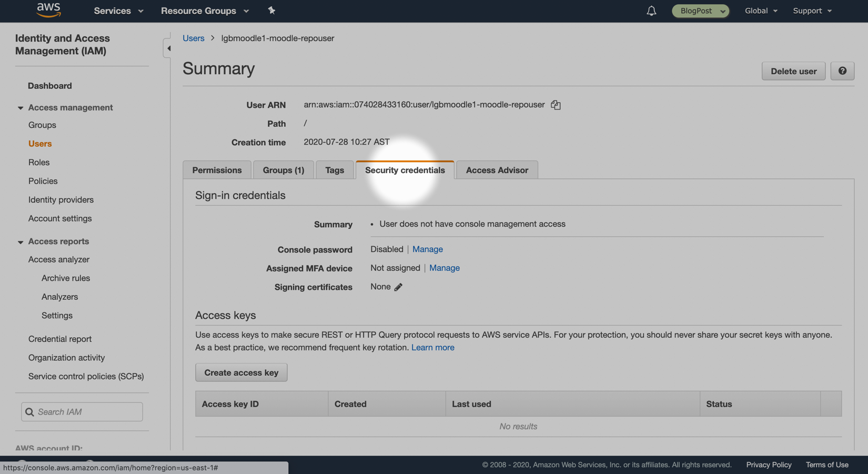Click the Delete user button
This screenshot has width=868, height=474.
(x=793, y=71)
